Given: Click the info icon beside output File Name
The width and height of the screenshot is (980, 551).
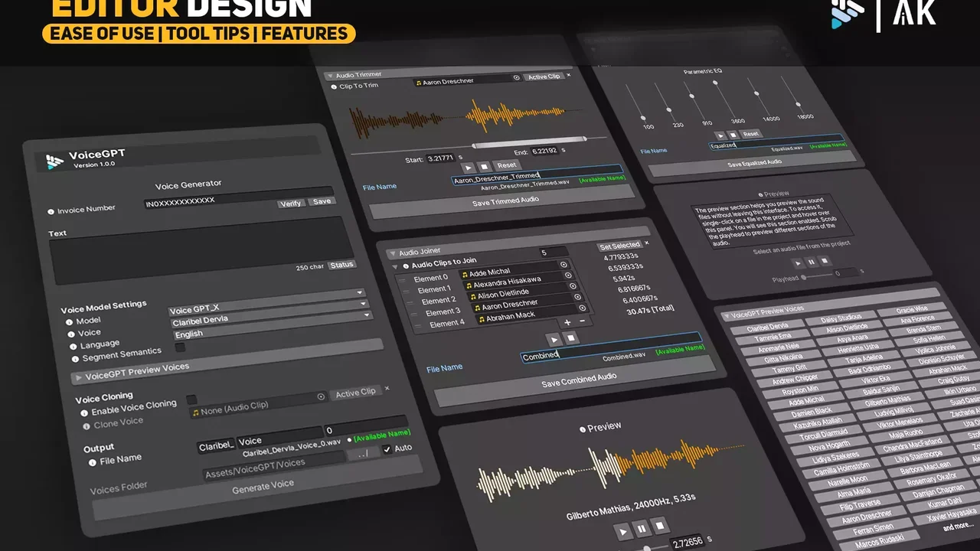Looking at the screenshot, I should coord(93,462).
